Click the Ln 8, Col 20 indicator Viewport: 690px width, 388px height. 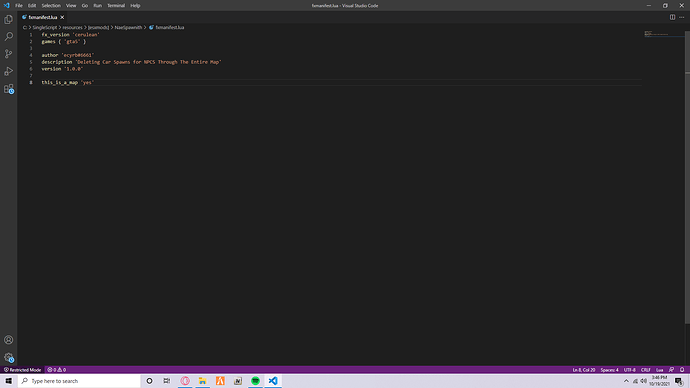coord(584,370)
